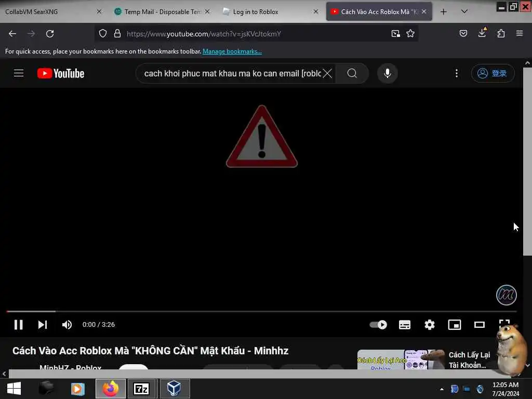The height and width of the screenshot is (399, 532).
Task: Show hidden system tray icons
Action: 442,389
